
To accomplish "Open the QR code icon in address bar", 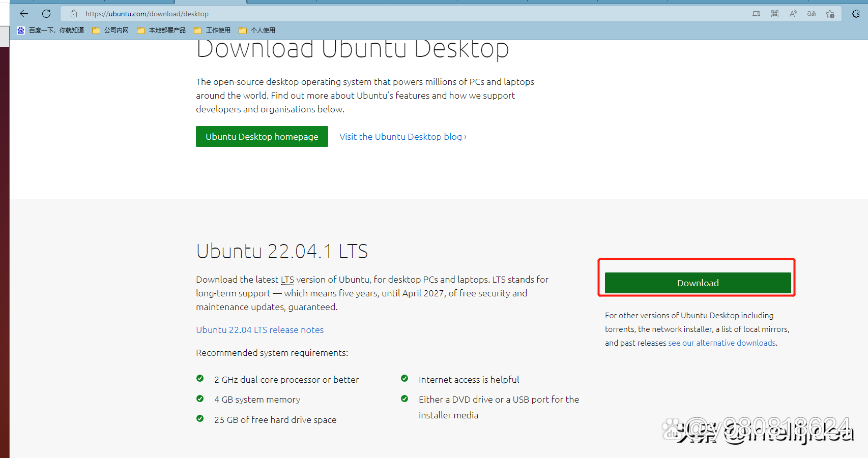I will [775, 14].
